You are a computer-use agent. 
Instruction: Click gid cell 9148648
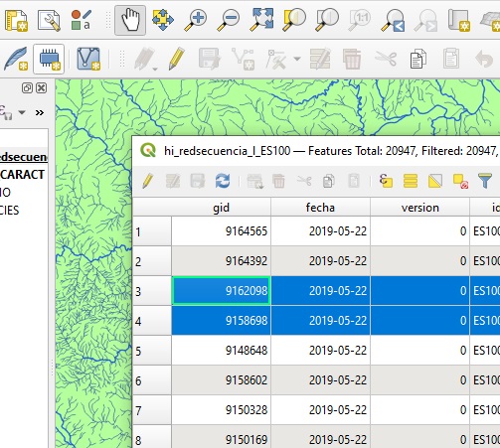[221, 351]
